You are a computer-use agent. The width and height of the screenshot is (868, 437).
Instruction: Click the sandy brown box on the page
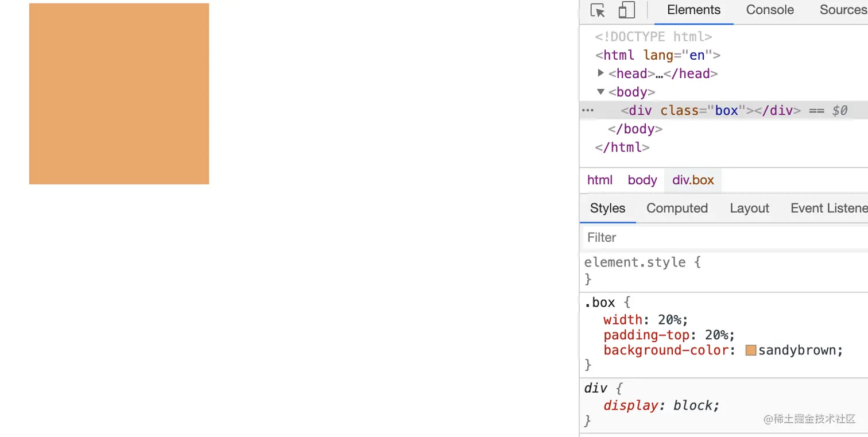(119, 94)
